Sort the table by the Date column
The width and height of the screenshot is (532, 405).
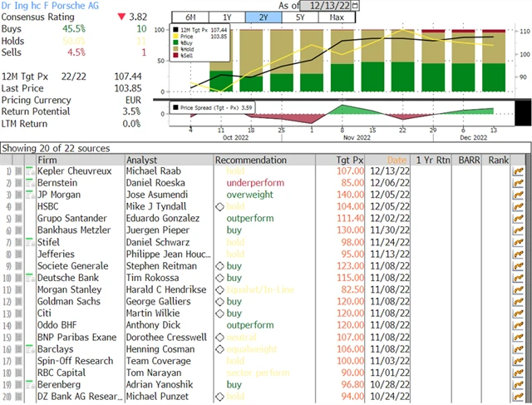click(x=397, y=159)
